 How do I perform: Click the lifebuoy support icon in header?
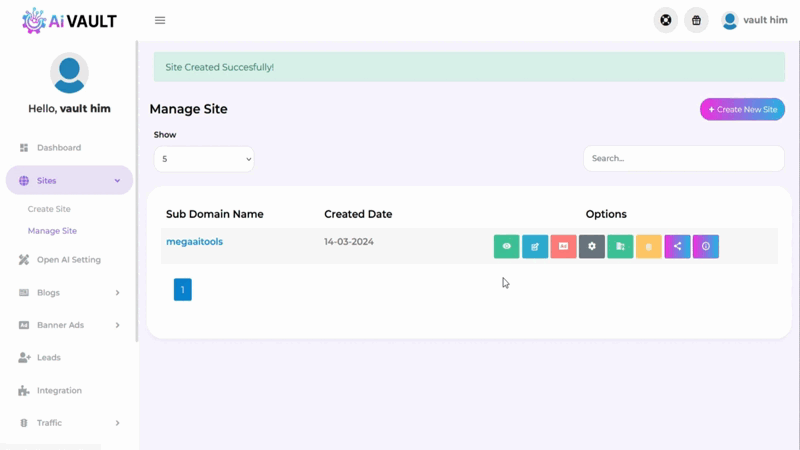(x=665, y=20)
